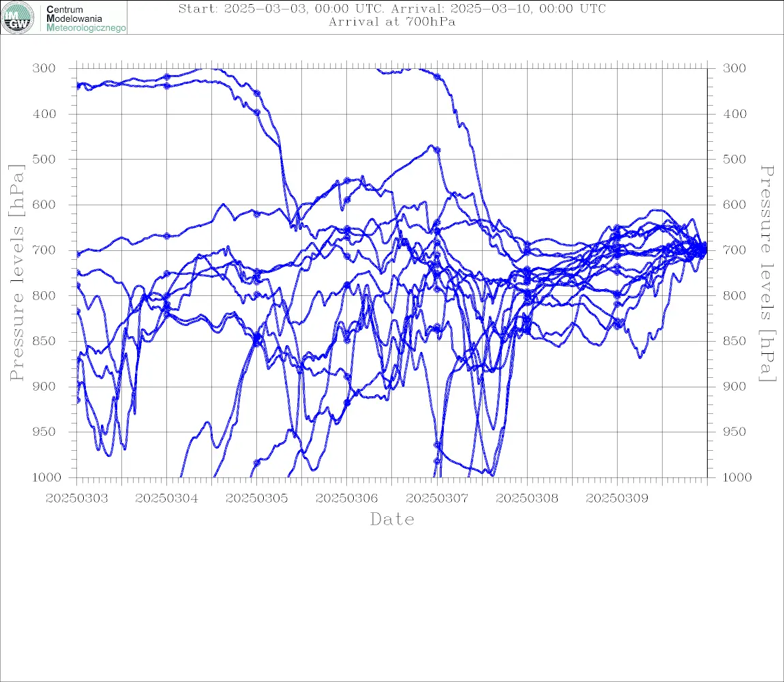The height and width of the screenshot is (682, 784).
Task: Click the left-axis 900 pressure label
Action: [x=44, y=386]
